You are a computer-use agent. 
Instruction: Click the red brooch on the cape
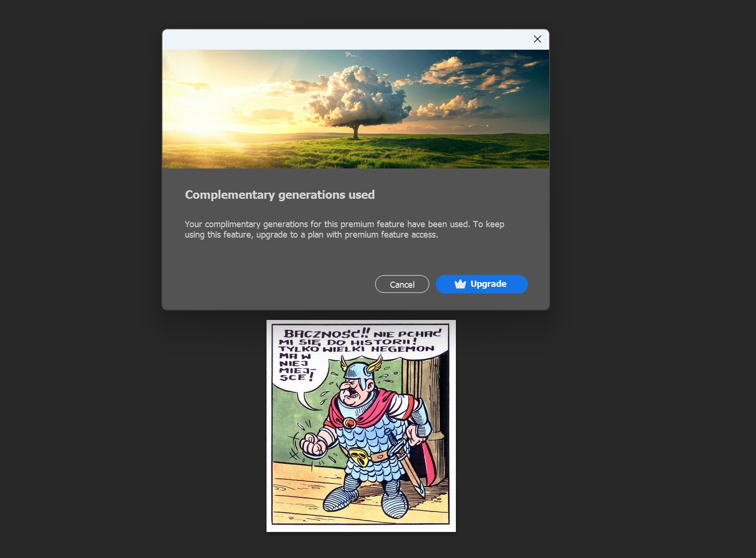click(350, 423)
